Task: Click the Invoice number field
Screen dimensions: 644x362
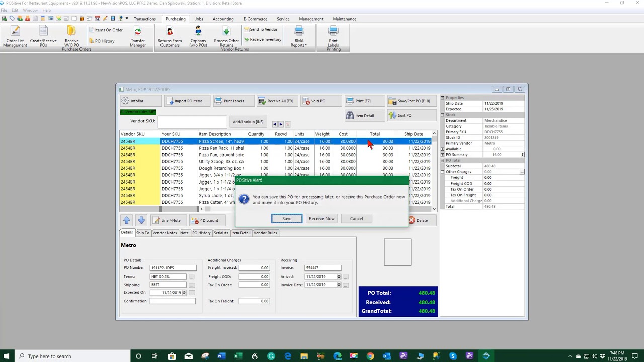Action: pyautogui.click(x=323, y=268)
